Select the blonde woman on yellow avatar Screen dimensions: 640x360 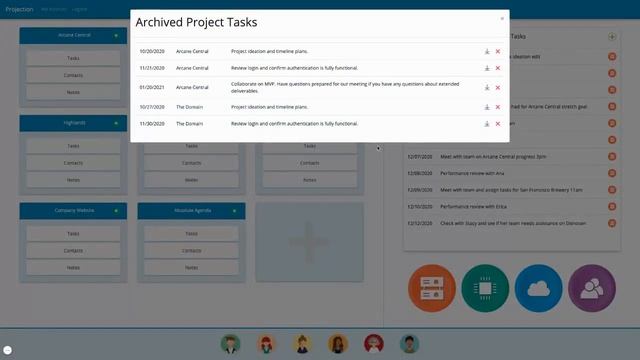coord(302,344)
